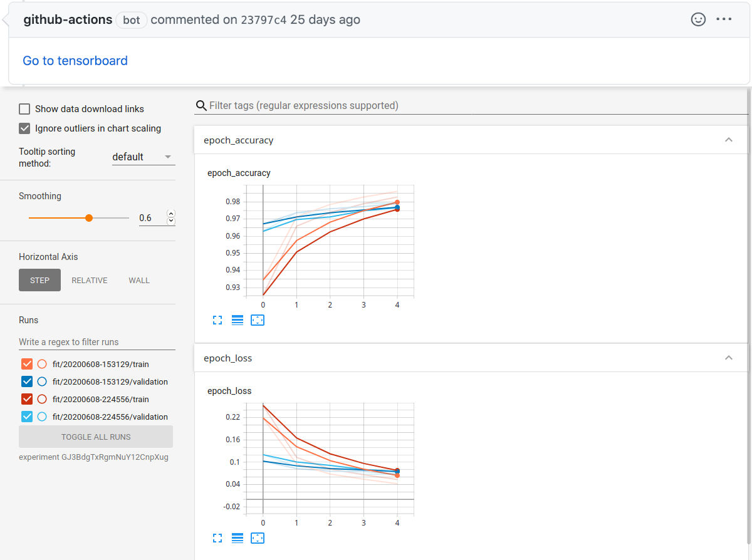Image resolution: width=752 pixels, height=560 pixels.
Task: Open the Go to tensorboard link
Action: 75,60
